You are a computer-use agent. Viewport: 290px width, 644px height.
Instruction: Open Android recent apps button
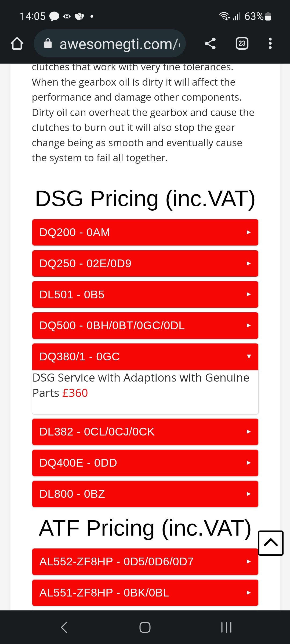coord(226,627)
